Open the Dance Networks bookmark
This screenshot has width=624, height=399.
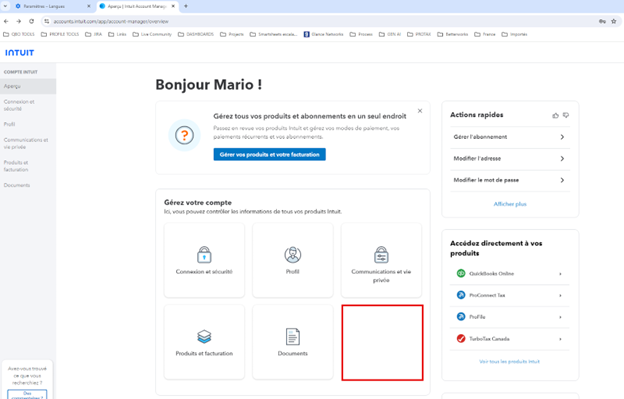(323, 34)
